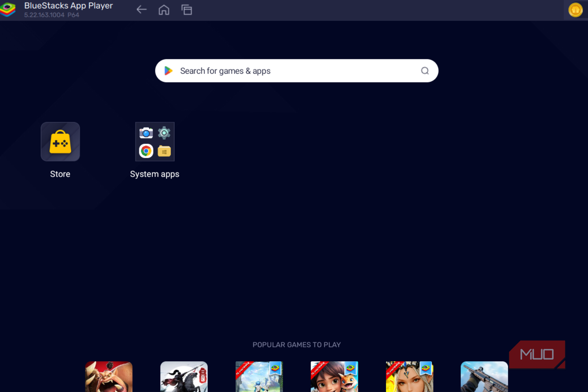Click the System apps label text

pos(154,174)
